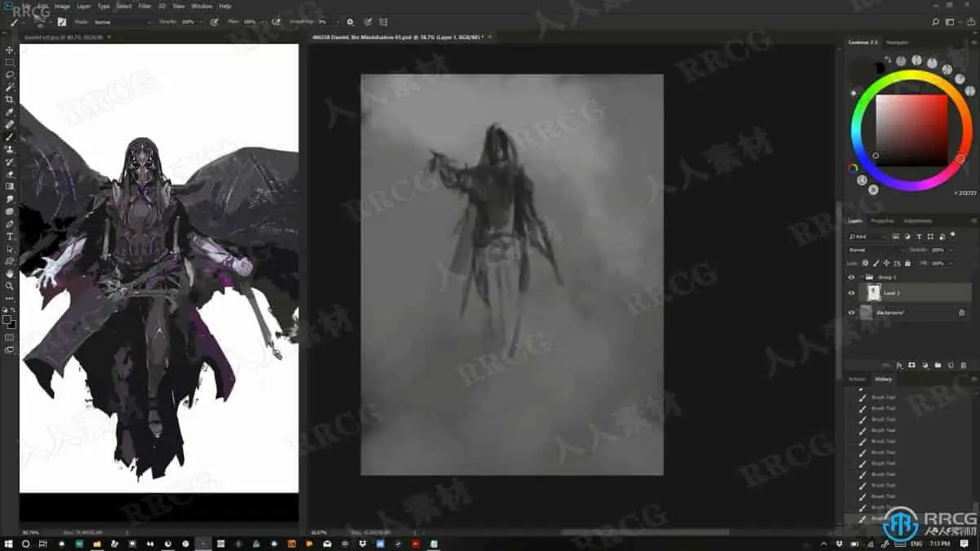Toggle lock all padlock icon
The width and height of the screenshot is (980, 551).
[907, 263]
